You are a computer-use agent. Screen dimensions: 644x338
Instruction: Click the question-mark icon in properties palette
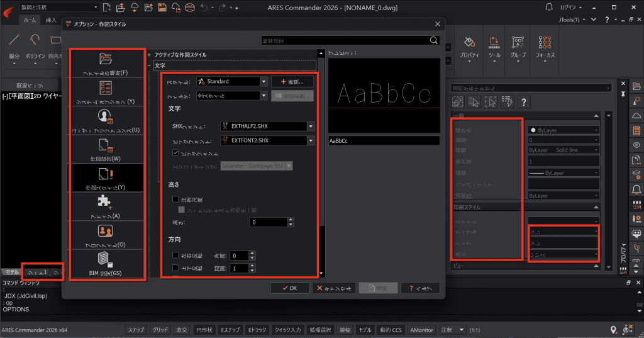[x=524, y=102]
